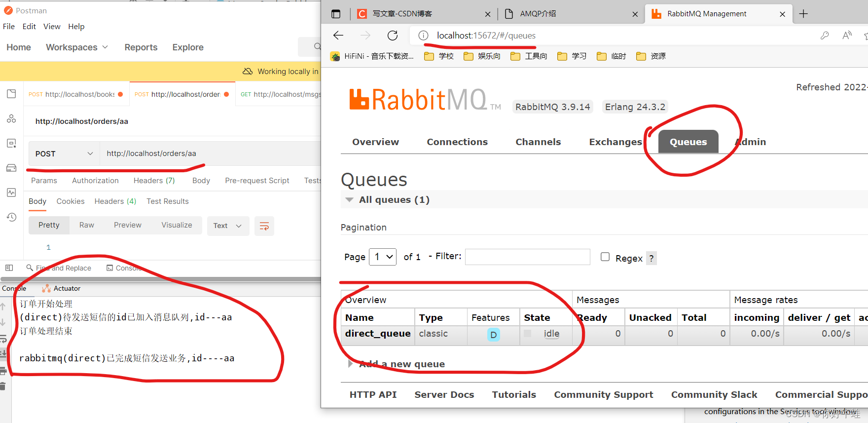Open the Regex help question mark

[651, 258]
